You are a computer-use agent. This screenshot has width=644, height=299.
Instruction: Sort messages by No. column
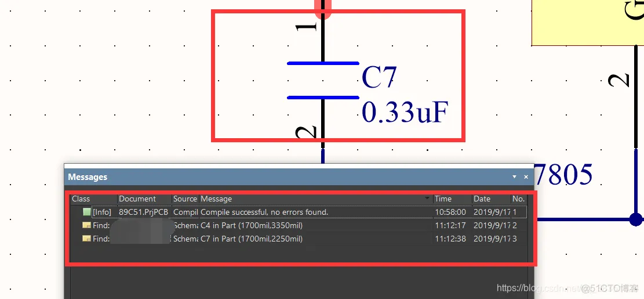519,199
